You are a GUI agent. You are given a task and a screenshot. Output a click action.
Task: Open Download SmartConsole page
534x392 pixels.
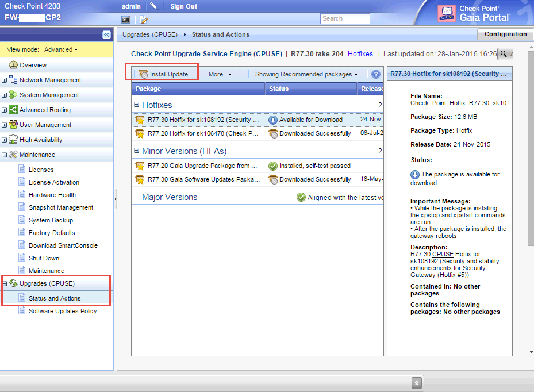coord(63,245)
